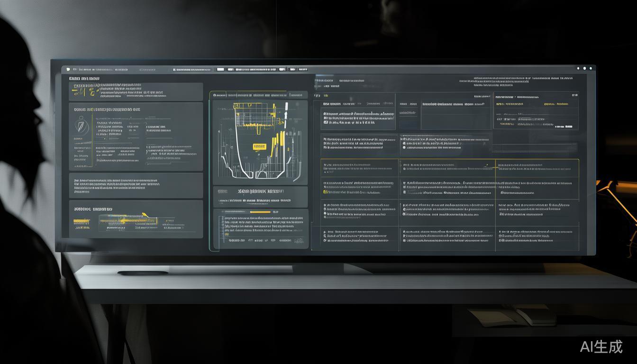Toggle the round bullet in second table card
637x364 pixels.
(x=403, y=147)
